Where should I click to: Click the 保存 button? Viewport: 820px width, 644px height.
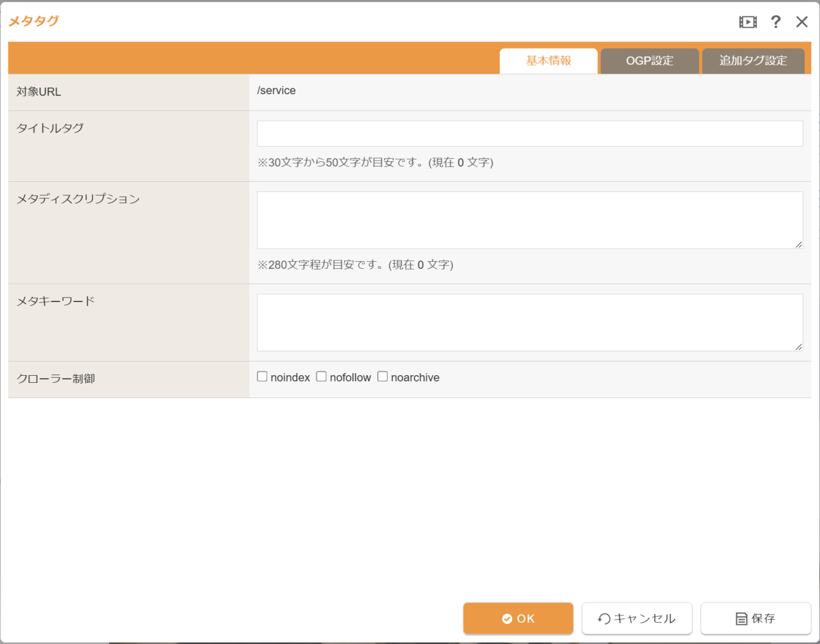[x=756, y=618]
